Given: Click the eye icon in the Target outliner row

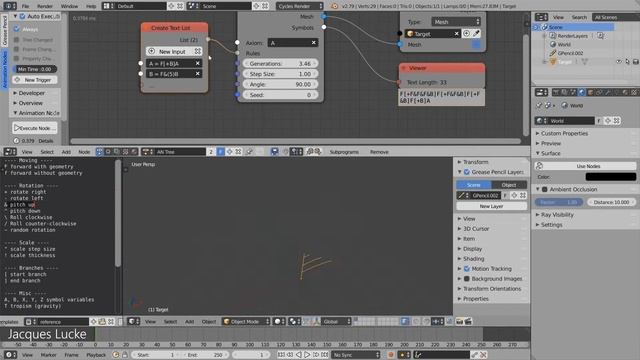Looking at the screenshot, I should tap(619, 62).
